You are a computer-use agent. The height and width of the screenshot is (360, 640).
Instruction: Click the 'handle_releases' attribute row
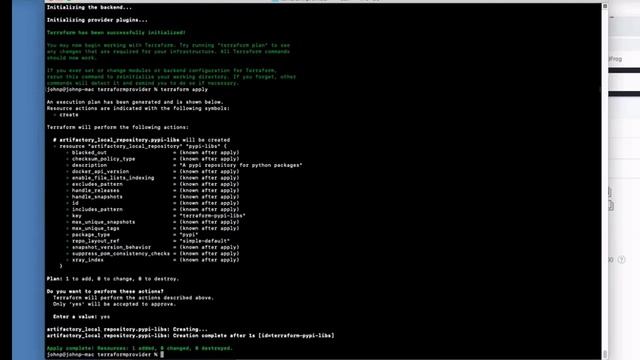coord(153,191)
